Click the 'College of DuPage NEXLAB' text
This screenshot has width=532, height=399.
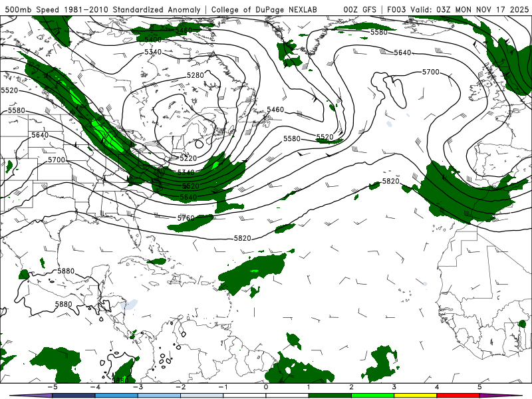point(264,9)
